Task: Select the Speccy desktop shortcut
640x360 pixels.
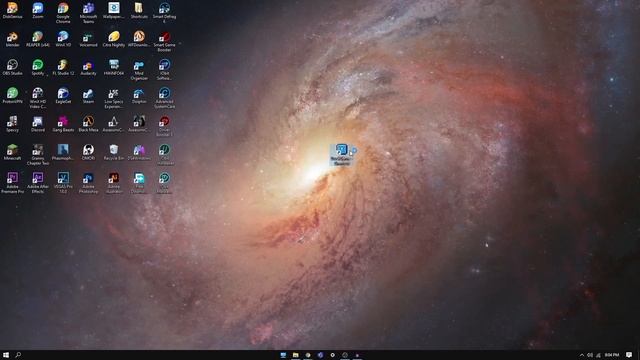Action: click(x=12, y=124)
